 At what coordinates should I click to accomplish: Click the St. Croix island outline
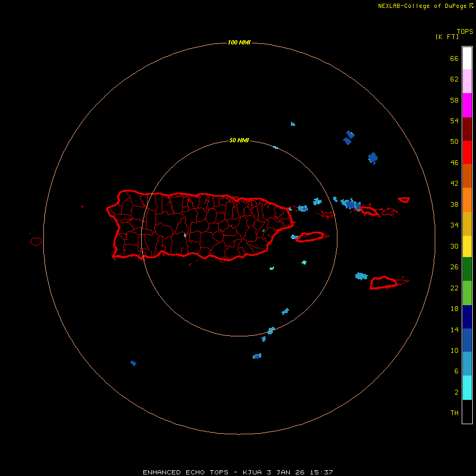(385, 282)
